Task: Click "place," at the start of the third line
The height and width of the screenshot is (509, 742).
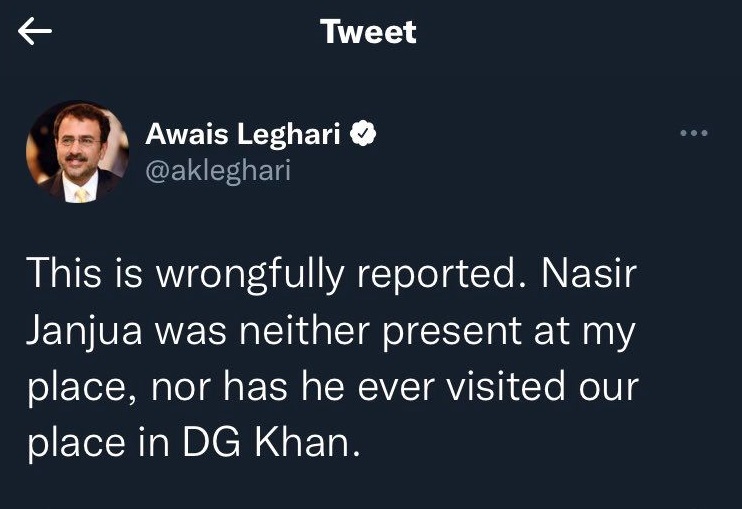Action: (82, 389)
